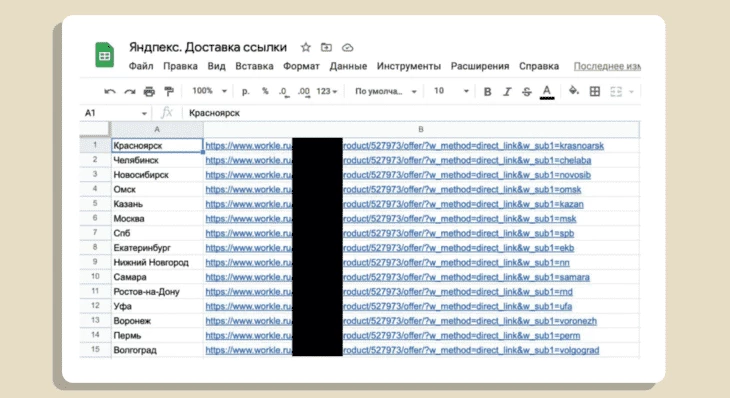Select row 8 header
Viewport: 730px width, 398px height.
pos(95,248)
